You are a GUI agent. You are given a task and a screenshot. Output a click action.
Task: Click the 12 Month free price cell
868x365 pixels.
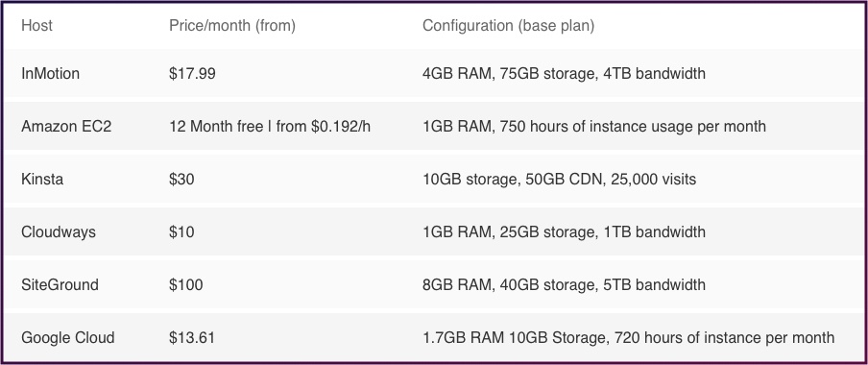(270, 126)
